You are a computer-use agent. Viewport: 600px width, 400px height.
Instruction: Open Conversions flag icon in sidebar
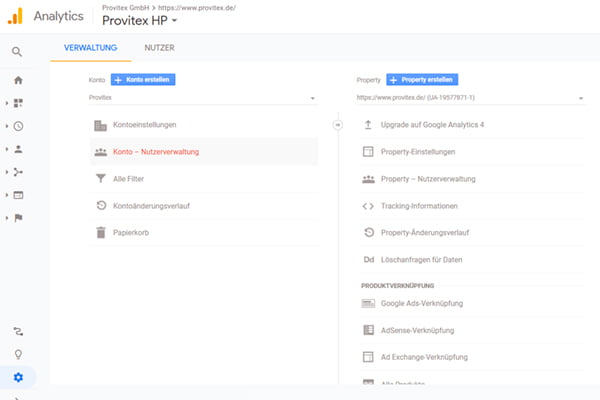tap(18, 218)
